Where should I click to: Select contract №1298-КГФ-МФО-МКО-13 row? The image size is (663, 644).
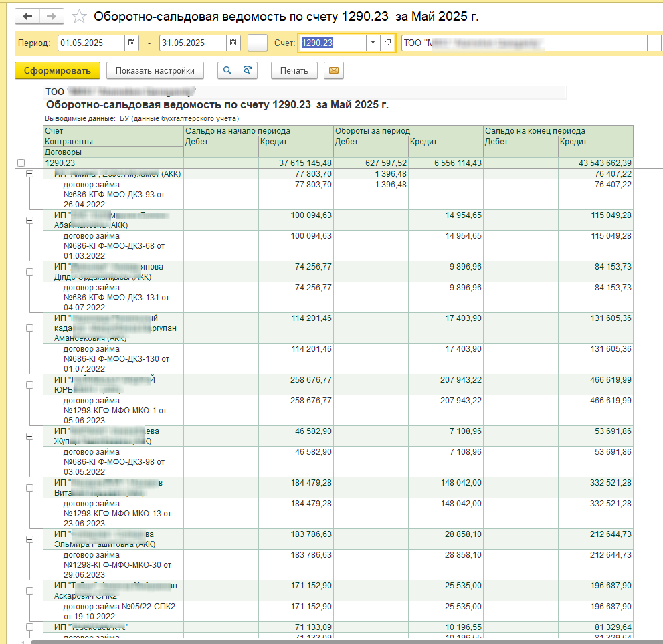(x=113, y=514)
